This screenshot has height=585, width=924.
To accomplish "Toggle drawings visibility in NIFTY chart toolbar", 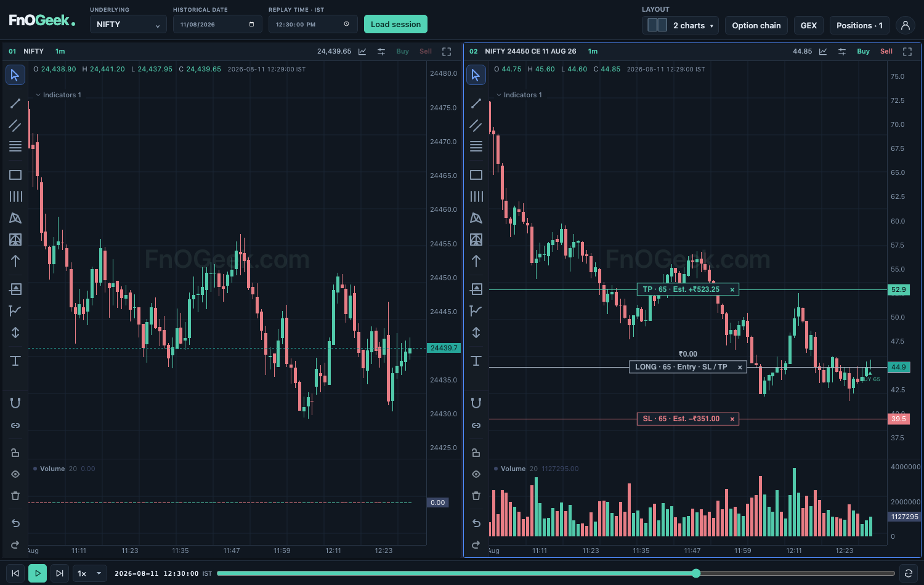I will pos(15,474).
